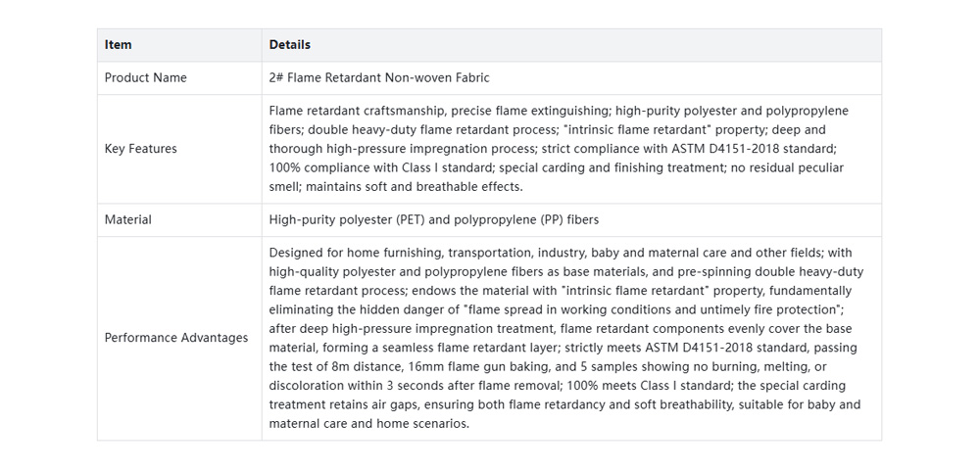Image resolution: width=980 pixels, height=470 pixels.
Task: Select the "Product Name" row label
Action: pos(146,78)
